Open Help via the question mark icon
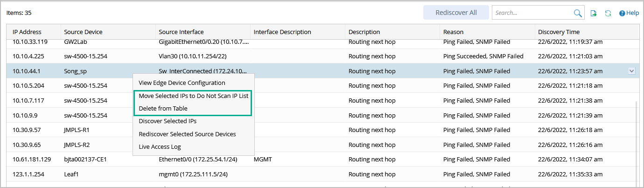Image resolution: width=644 pixels, height=188 pixels. click(622, 13)
